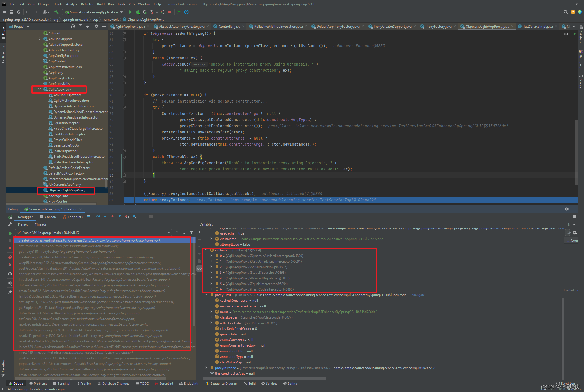Click Step Over in debugger toolbar
This screenshot has height=392, width=584.
(98, 217)
